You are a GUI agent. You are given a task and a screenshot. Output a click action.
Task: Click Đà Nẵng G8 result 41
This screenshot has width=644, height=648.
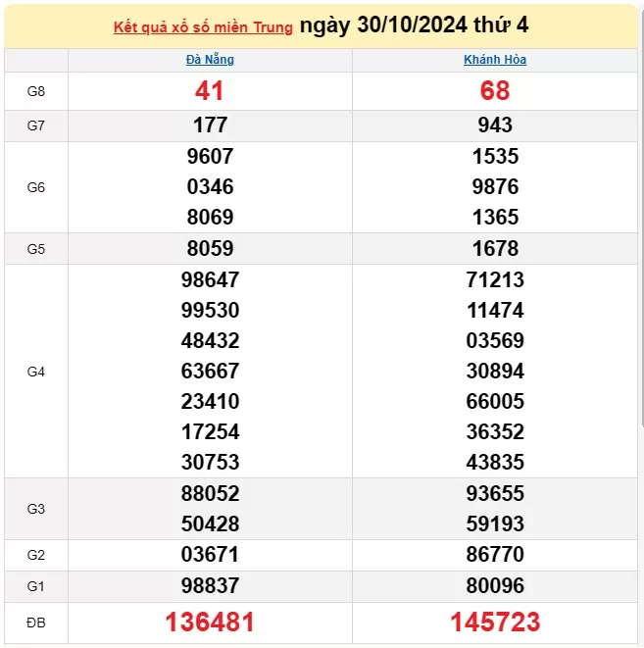pos(209,91)
